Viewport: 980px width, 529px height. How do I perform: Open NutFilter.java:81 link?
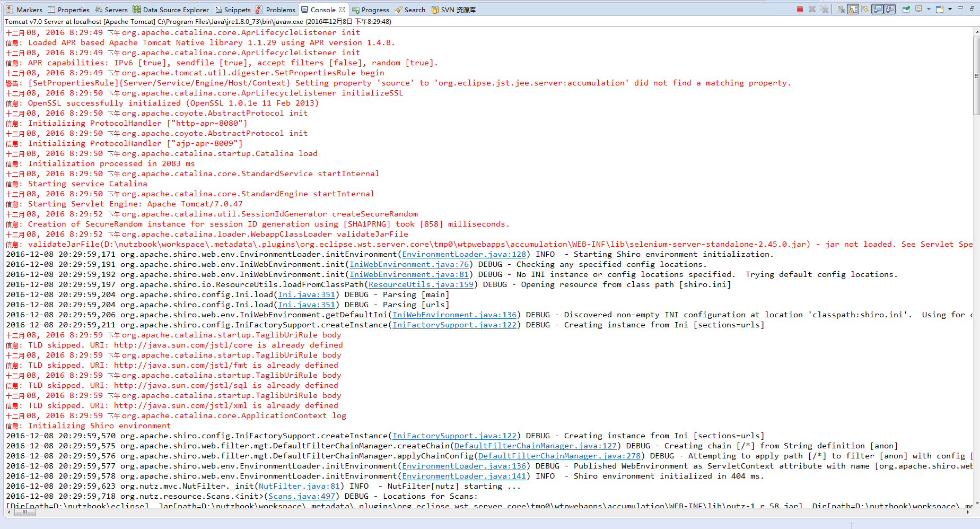pyautogui.click(x=299, y=486)
